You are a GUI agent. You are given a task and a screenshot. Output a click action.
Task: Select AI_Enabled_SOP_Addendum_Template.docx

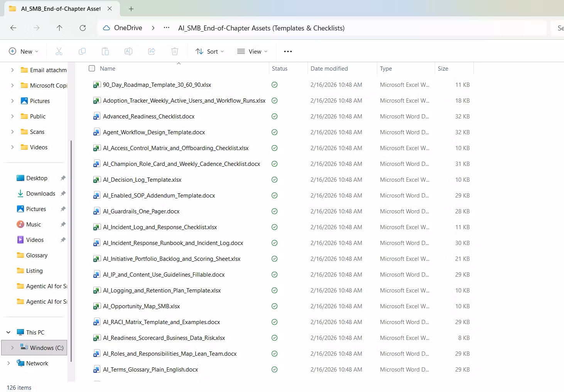point(159,196)
